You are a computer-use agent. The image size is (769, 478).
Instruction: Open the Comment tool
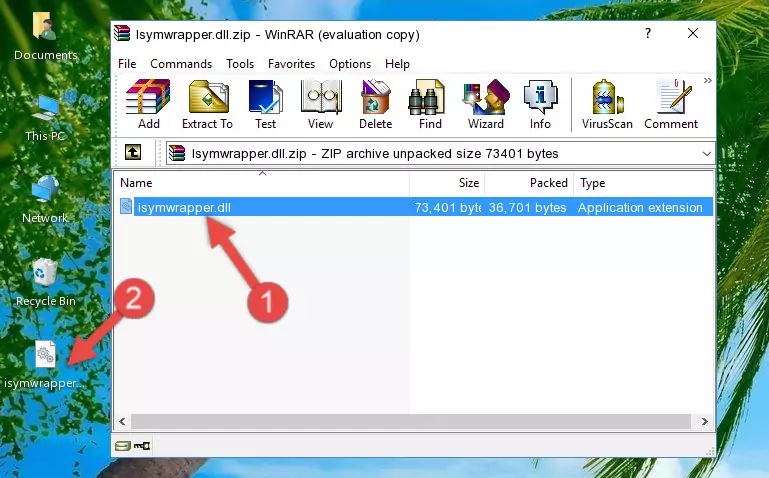point(671,104)
